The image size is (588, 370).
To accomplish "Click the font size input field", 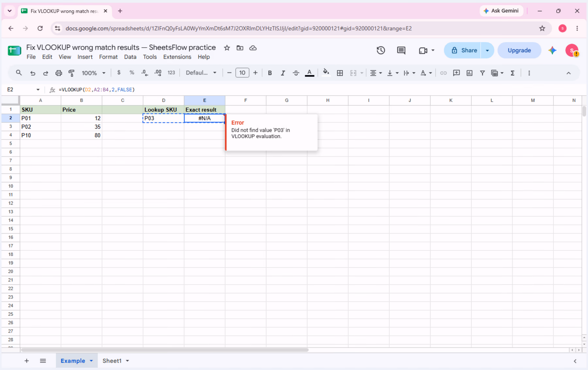I will (242, 73).
